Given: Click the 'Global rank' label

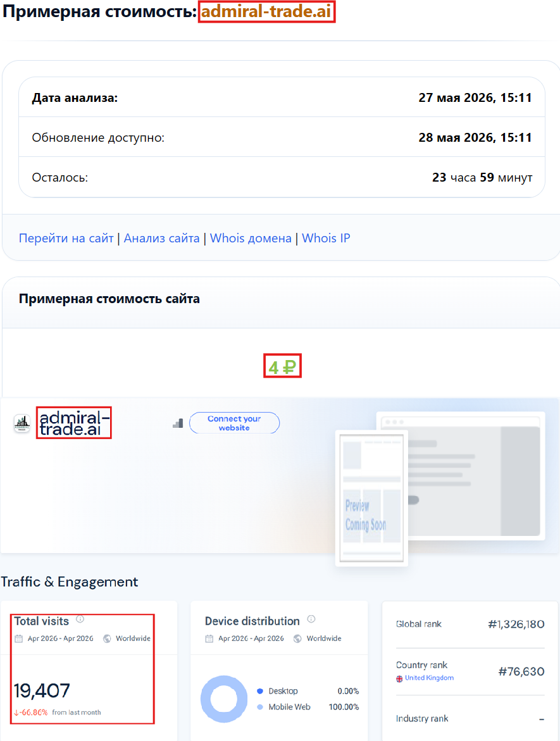Looking at the screenshot, I should click(419, 625).
